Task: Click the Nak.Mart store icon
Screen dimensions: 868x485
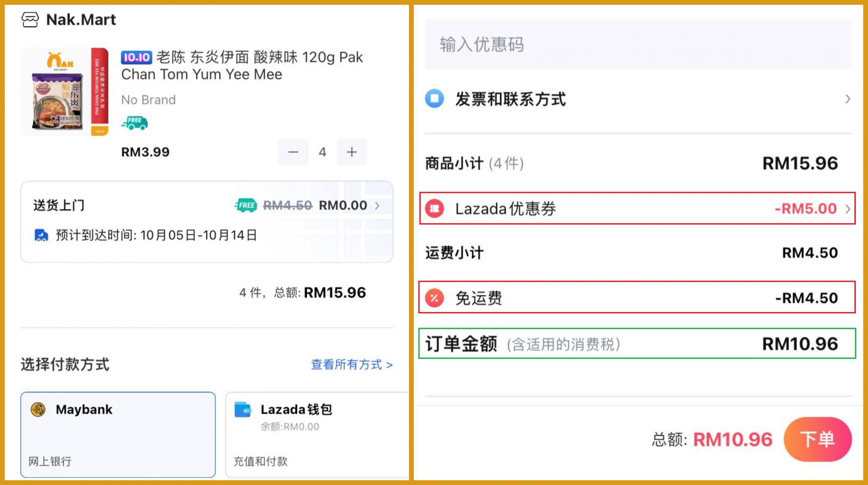Action: click(x=30, y=20)
